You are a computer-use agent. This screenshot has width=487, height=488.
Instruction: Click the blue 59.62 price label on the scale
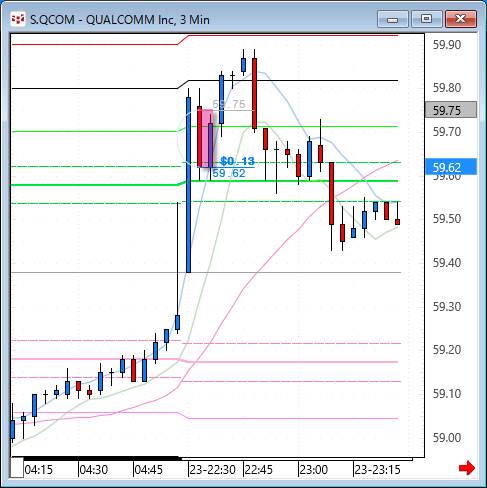point(451,167)
